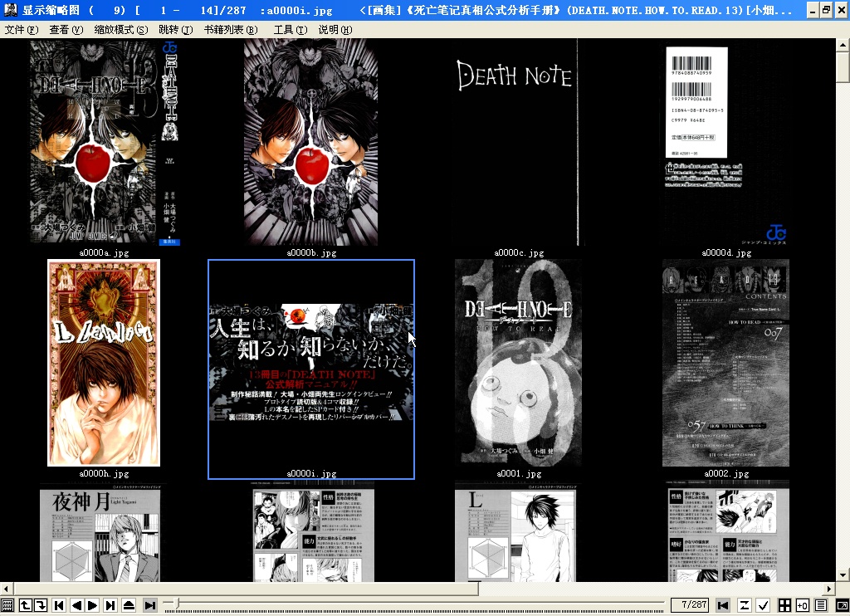Viewport: 850px width, 616px height.
Task: Click the checkmark icon in bottom toolbar
Action: click(x=763, y=605)
